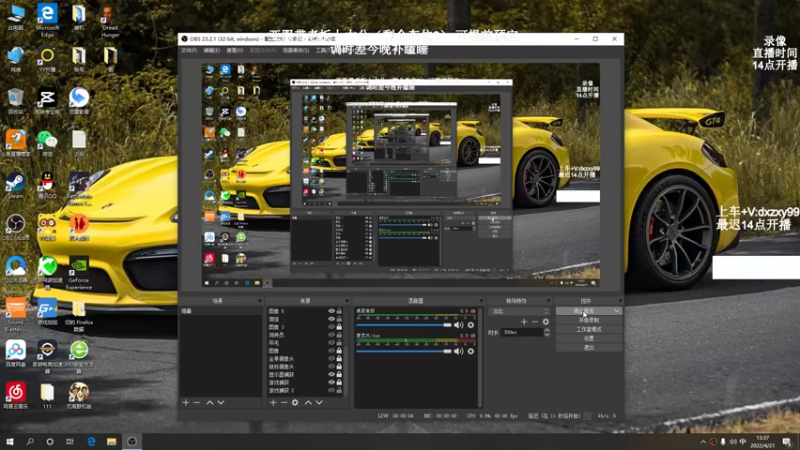Screen dimensions: 800x450
Task: Open the 桌面音频 audio settings gear
Action: pos(471,325)
